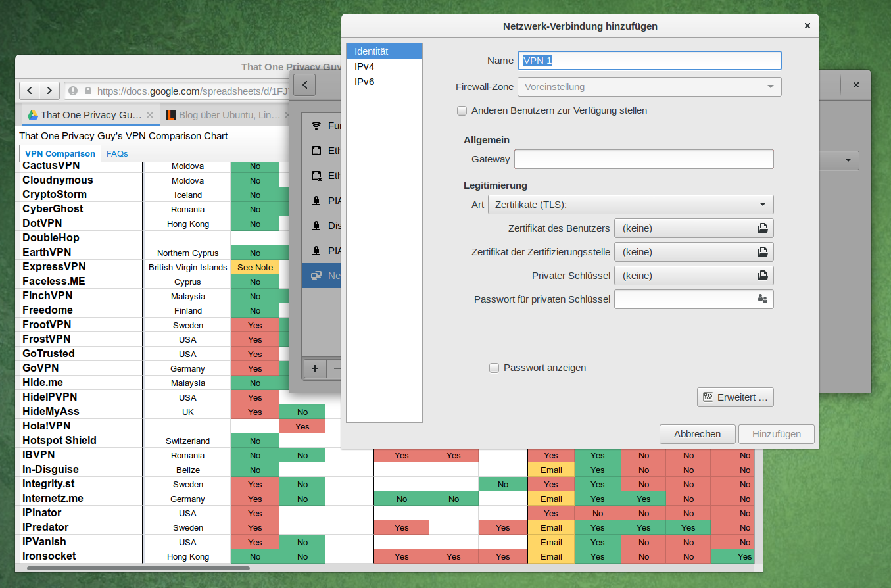Tick the 'Passwort anzeigen' checkbox
Screen dimensions: 891x588
(x=494, y=368)
